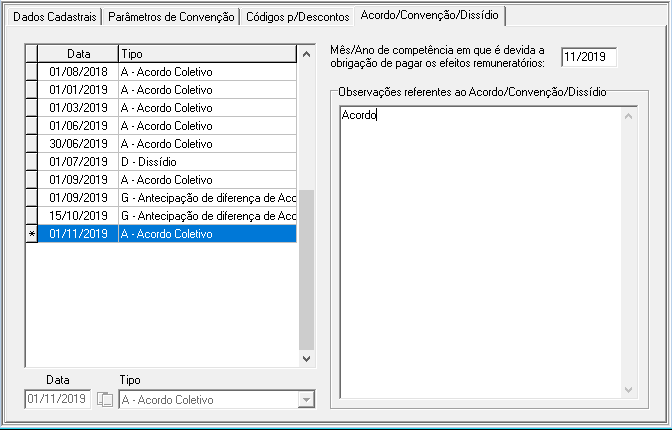Go to the Códigos p/Descontos tab
672x430 pixels.
(299, 17)
